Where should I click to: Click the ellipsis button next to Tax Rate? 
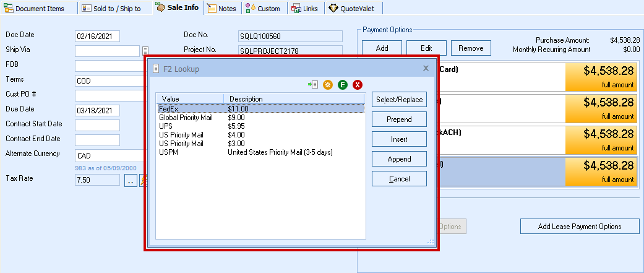tap(131, 181)
